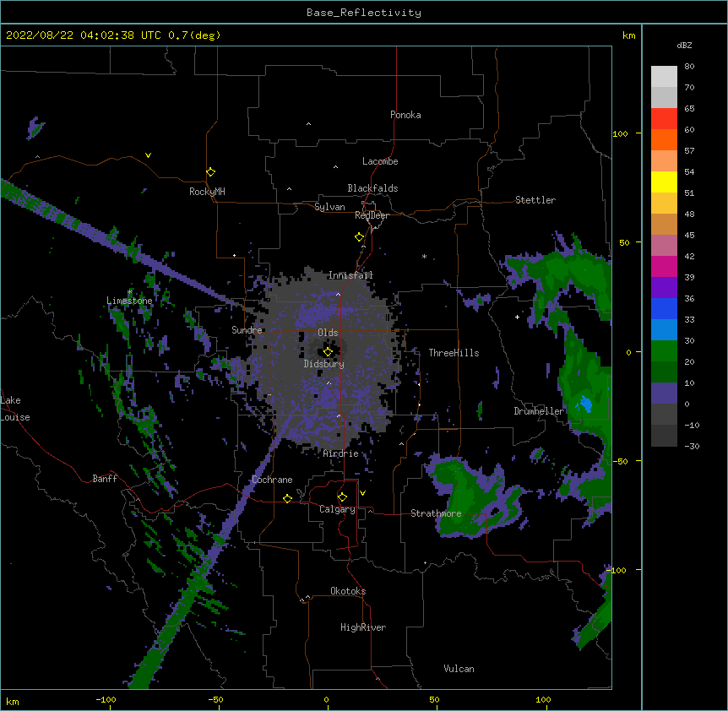The image size is (728, 711).
Task: Click the yellow radar site diamond between Olds and Didsbury
Action: pos(328,352)
